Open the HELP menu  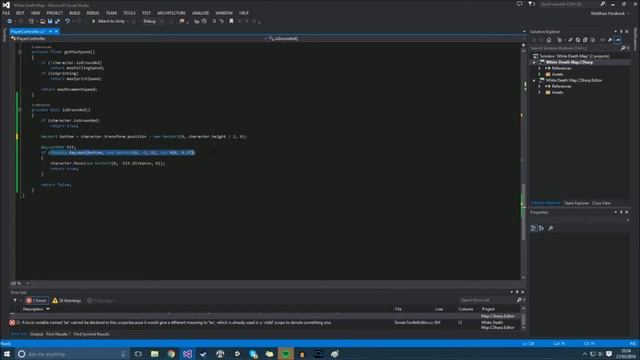(244, 13)
